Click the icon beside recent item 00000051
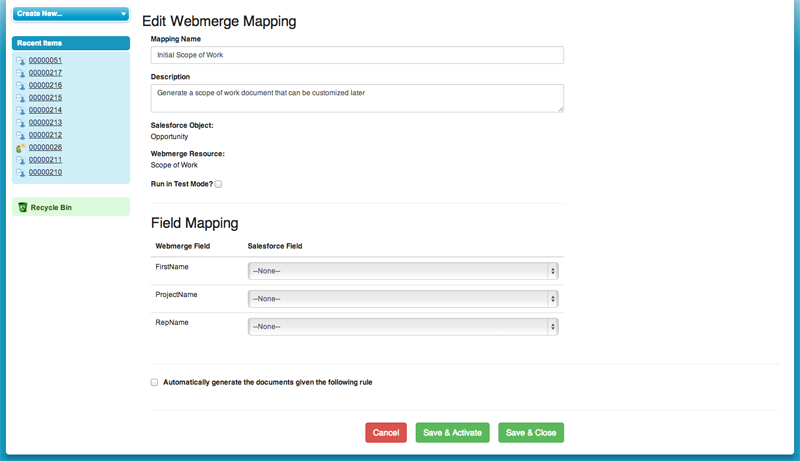This screenshot has height=461, width=800. [20, 61]
